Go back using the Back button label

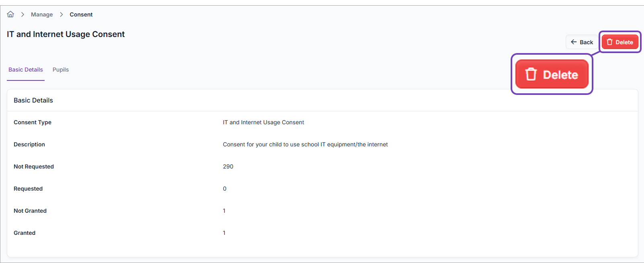pyautogui.click(x=586, y=42)
